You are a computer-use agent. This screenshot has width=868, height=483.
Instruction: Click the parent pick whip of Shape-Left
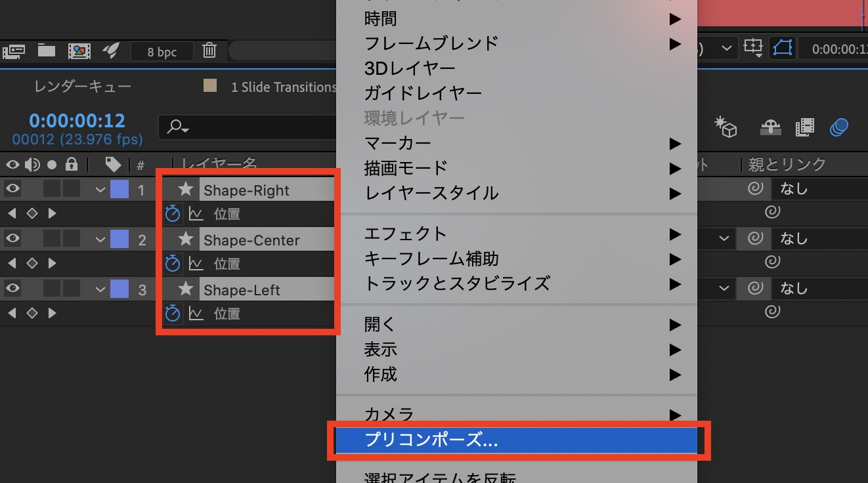click(756, 289)
